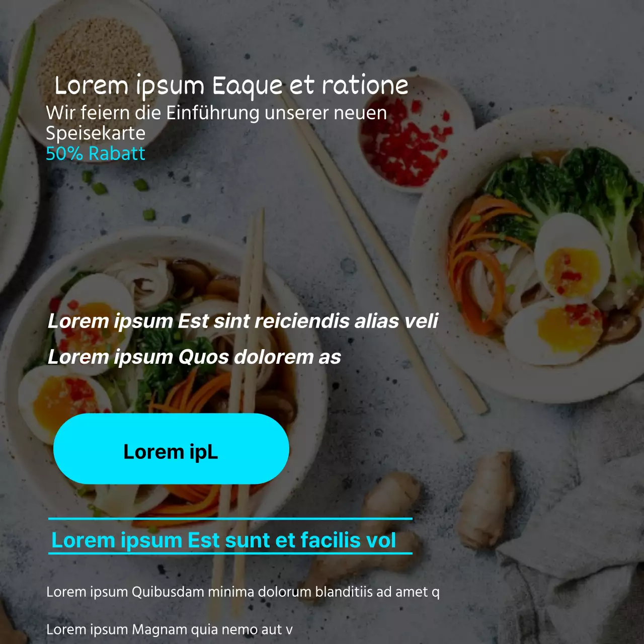The height and width of the screenshot is (644, 644).
Task: Open the "Lorem ipsum Est sunt et facilis vol" link
Action: 224,540
